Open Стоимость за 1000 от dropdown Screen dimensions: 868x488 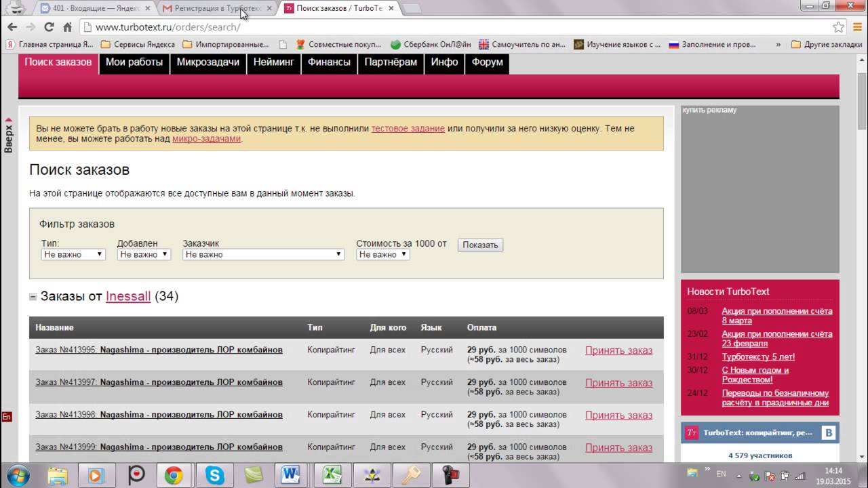tap(383, 254)
